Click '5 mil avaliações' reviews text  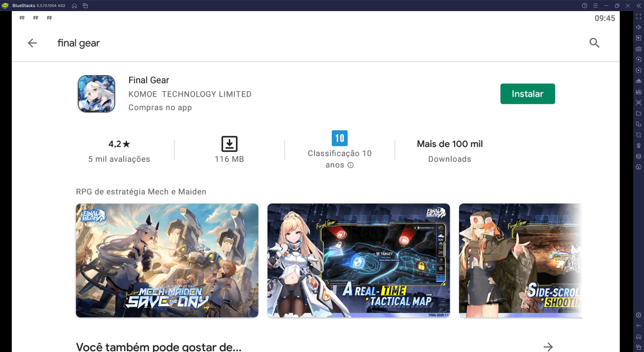pyautogui.click(x=119, y=159)
